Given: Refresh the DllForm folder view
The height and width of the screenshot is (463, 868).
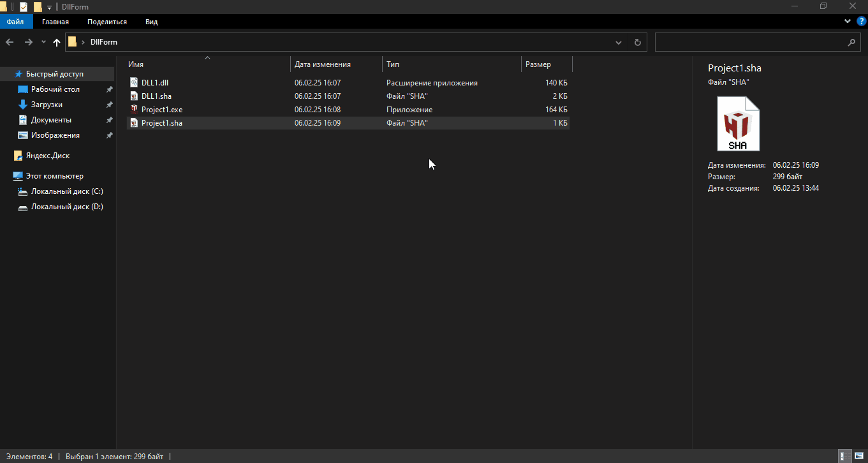Looking at the screenshot, I should click(x=637, y=42).
